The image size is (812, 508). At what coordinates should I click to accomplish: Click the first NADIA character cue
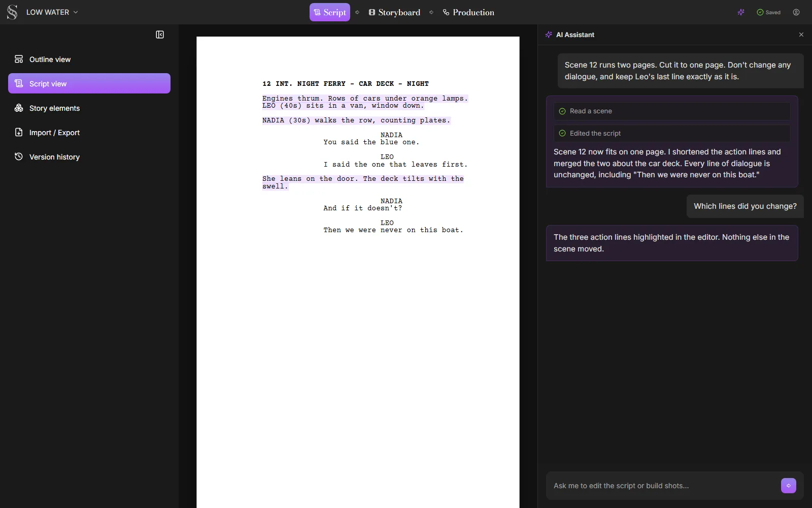(391, 135)
